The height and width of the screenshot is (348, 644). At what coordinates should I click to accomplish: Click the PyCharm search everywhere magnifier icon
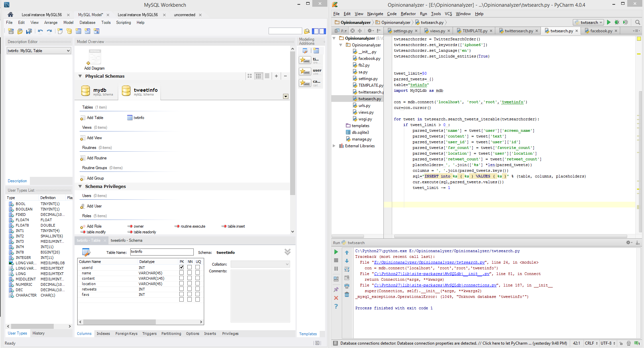[x=637, y=22]
